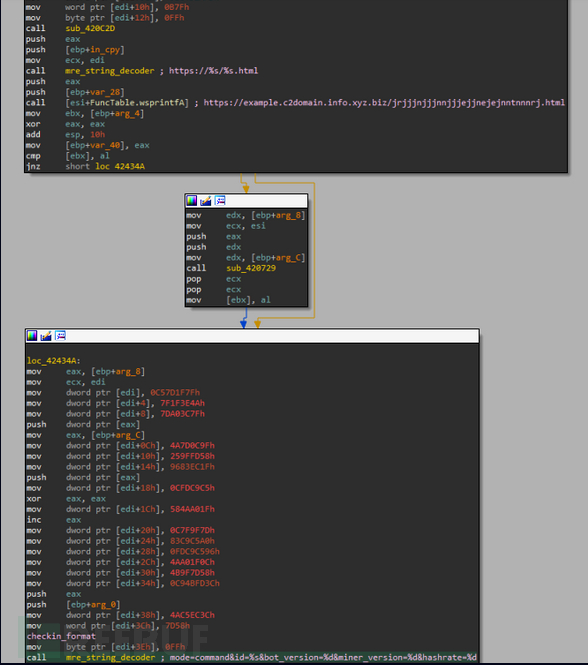The width and height of the screenshot is (588, 665).
Task: Click edit/pencil icon on the sub_420729 block
Action: 206,201
